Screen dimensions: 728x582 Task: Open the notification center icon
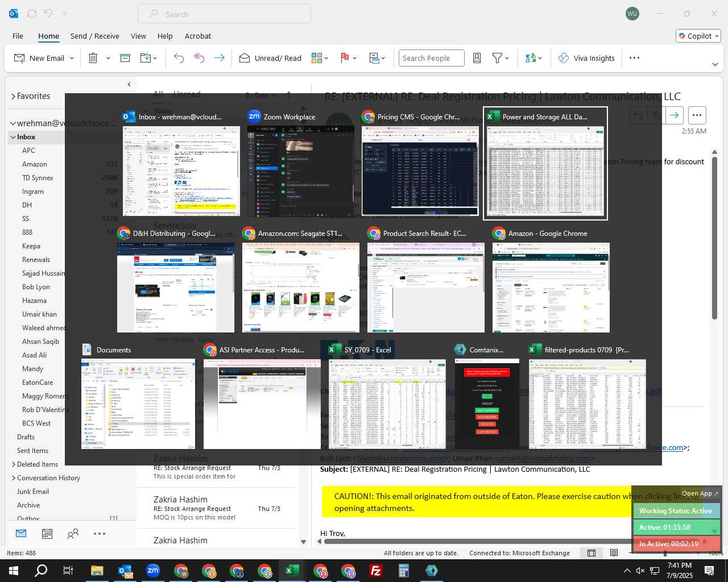pyautogui.click(x=709, y=571)
